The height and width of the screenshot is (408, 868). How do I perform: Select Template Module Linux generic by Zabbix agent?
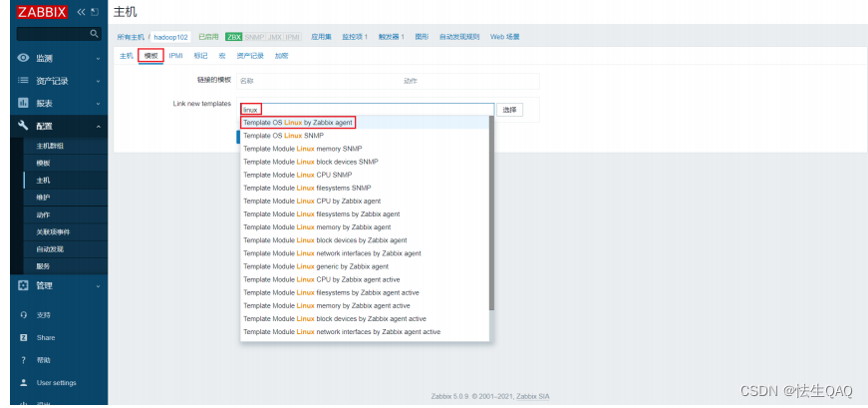click(x=365, y=266)
